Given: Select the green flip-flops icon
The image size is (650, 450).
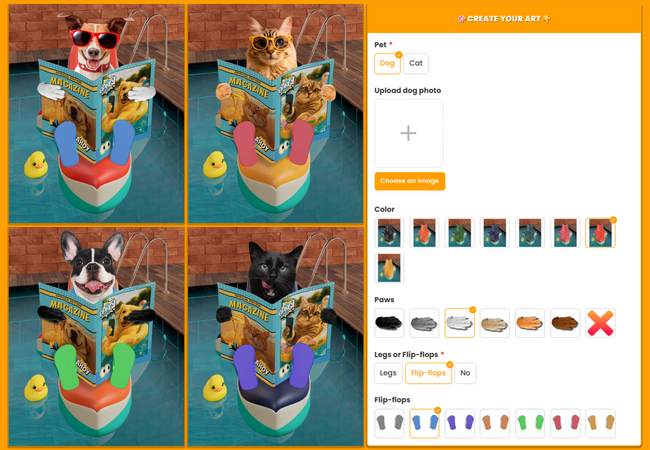Looking at the screenshot, I should pos(530,423).
